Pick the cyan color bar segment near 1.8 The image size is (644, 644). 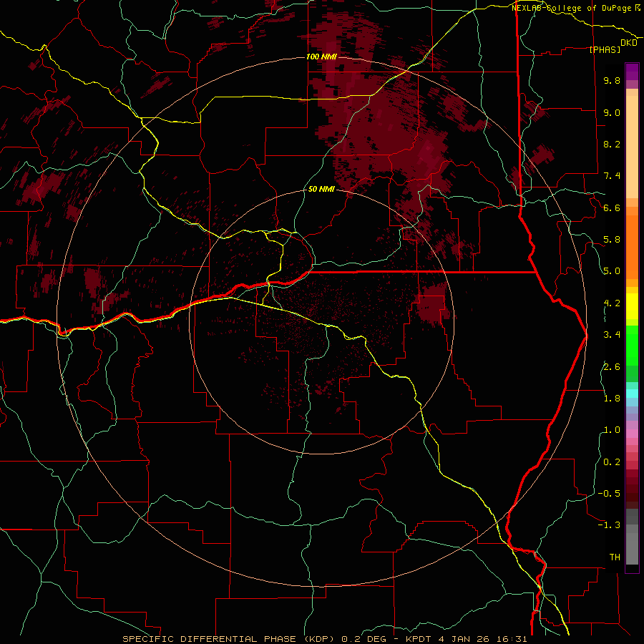(x=632, y=394)
